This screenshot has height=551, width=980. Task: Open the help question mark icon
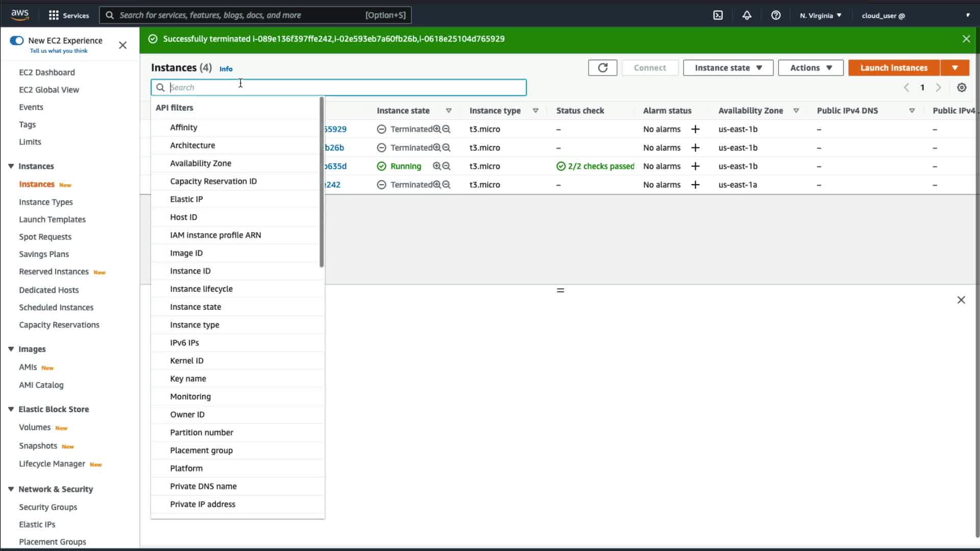[x=776, y=15]
